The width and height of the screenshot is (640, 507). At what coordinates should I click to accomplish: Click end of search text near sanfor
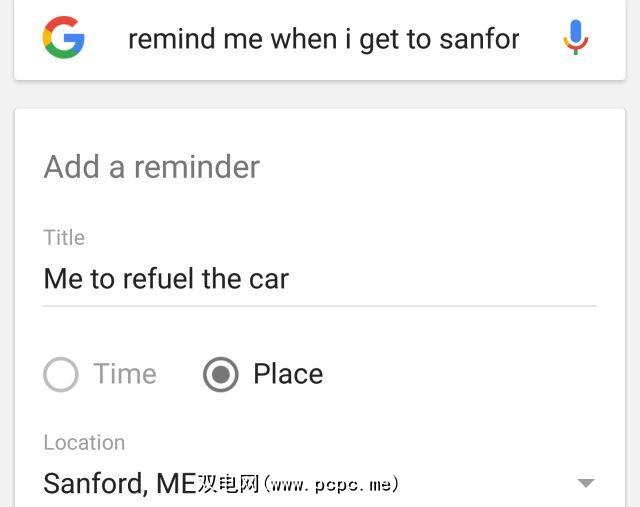point(519,39)
